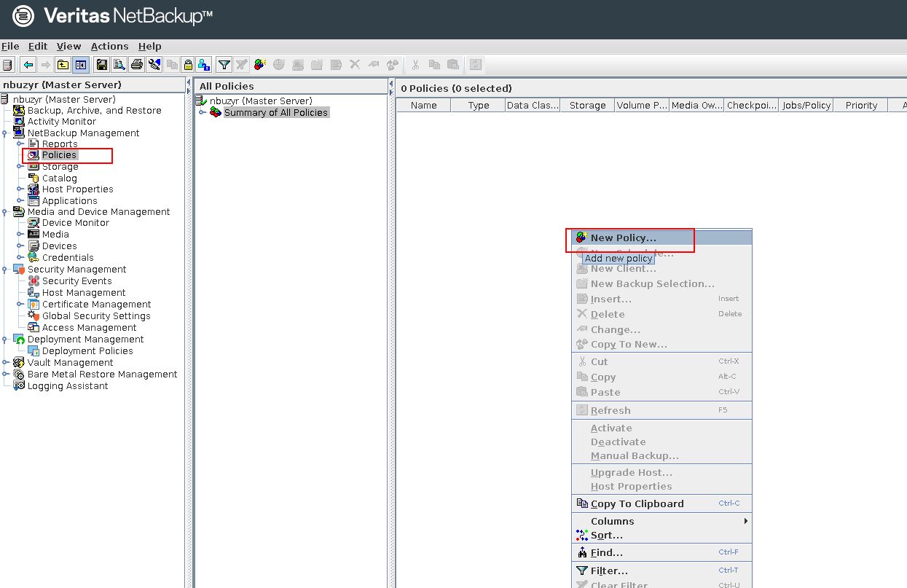
Task: Click the Jobs/Policy column header
Action: point(806,105)
